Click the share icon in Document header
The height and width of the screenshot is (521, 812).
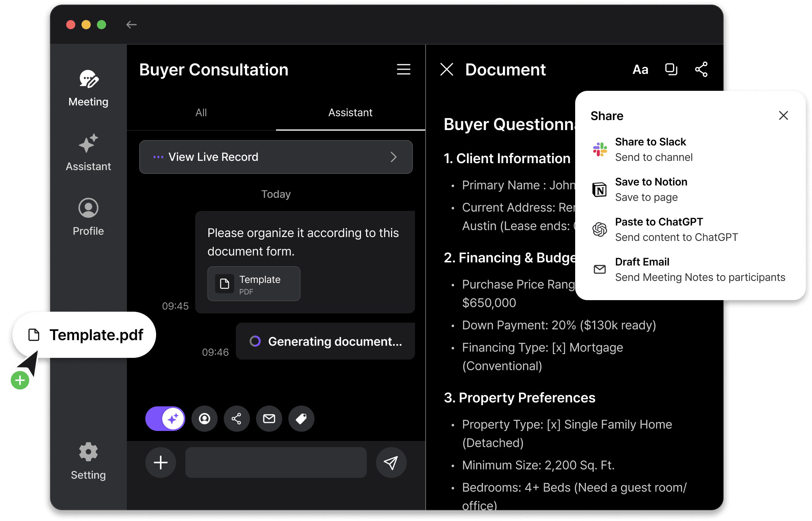pyautogui.click(x=701, y=70)
